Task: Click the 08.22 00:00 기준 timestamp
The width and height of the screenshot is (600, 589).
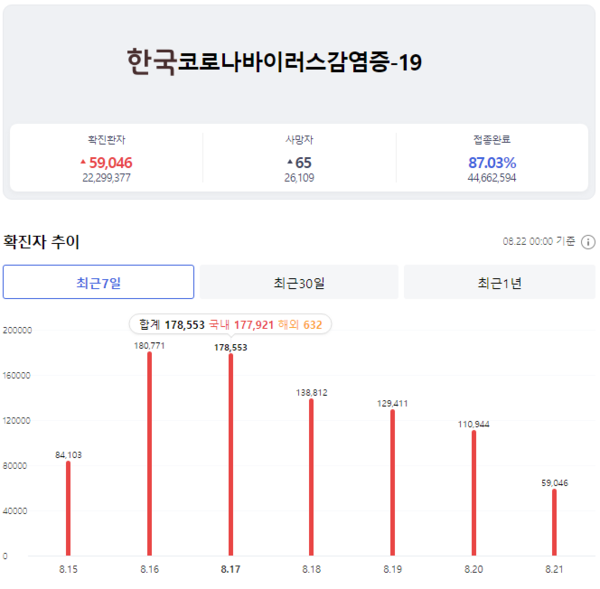Action: click(x=539, y=241)
